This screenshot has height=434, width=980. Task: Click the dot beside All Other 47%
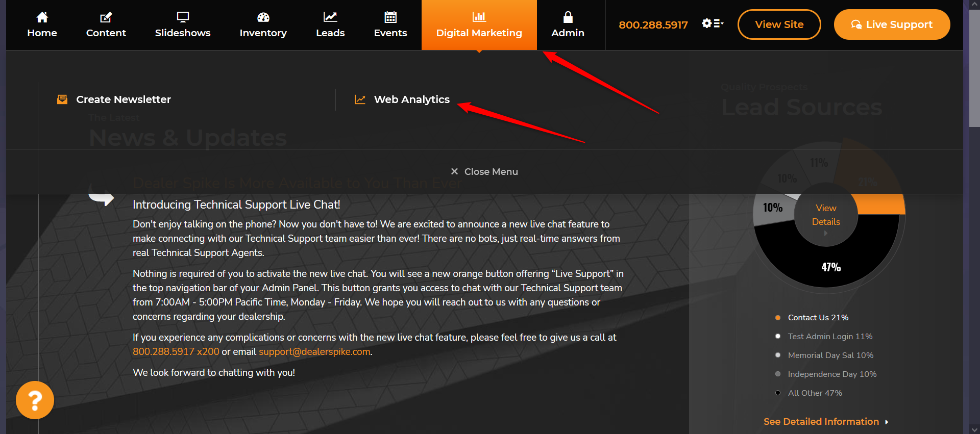(x=778, y=393)
